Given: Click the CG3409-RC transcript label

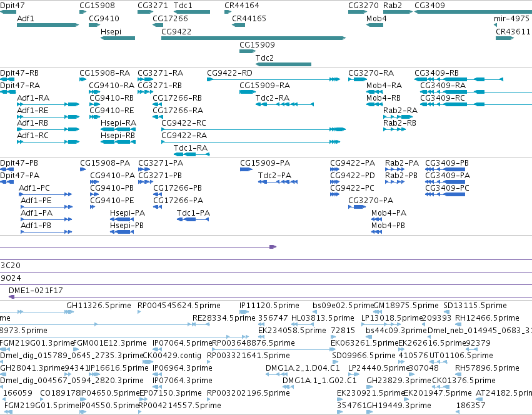Looking at the screenshot, I should click(x=443, y=98).
